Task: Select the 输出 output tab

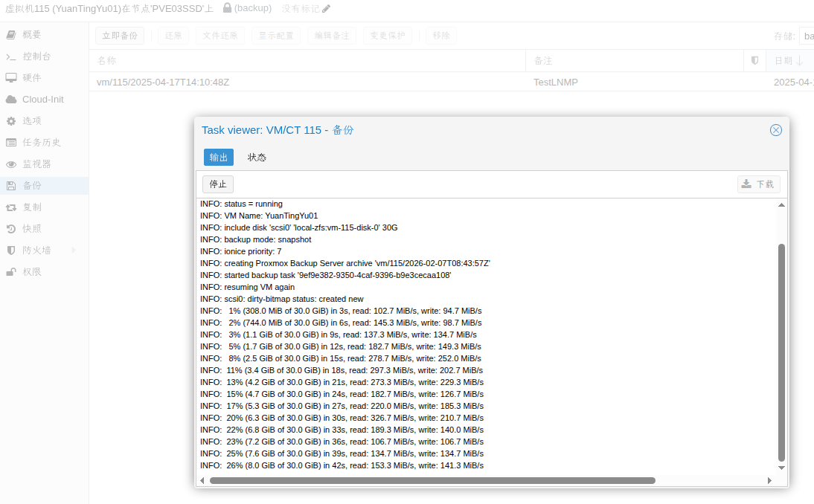Action: click(219, 158)
